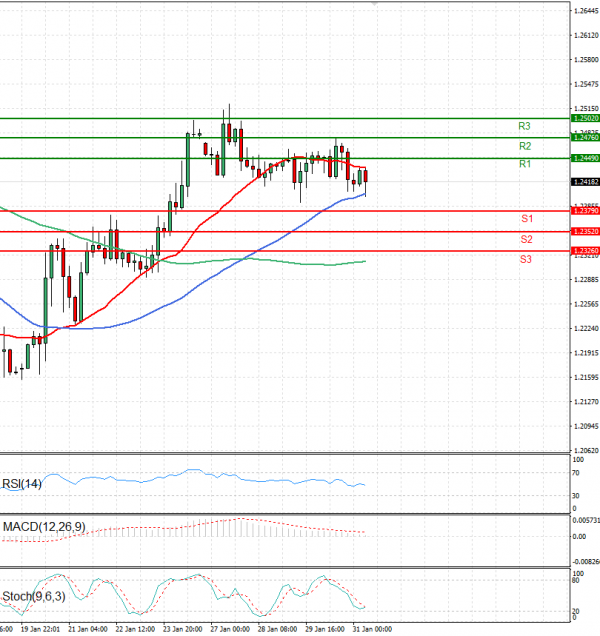Select the 23 Jan 20:00 time label
The height and width of the screenshot is (636, 600).
click(x=183, y=629)
